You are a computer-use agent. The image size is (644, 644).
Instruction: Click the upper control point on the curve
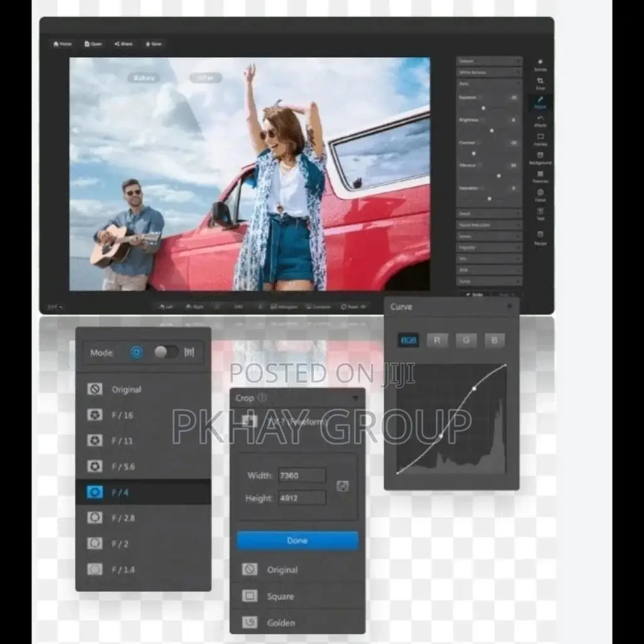474,388
